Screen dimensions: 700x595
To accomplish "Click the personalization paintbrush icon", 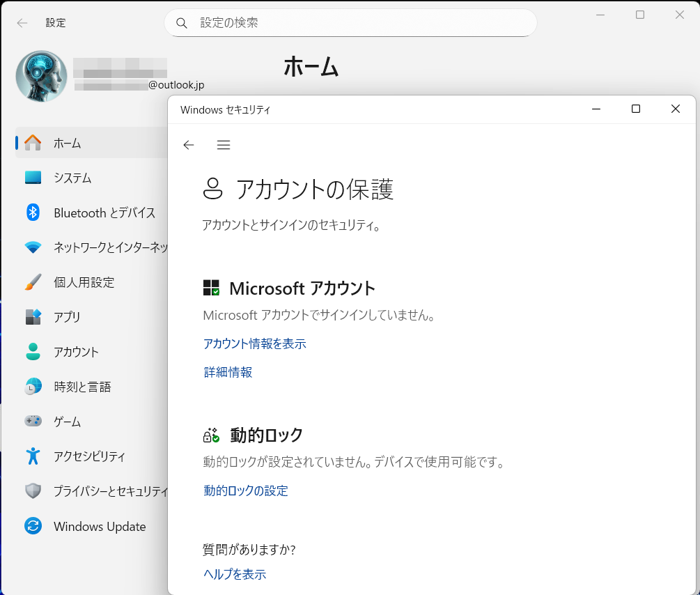I will (x=33, y=282).
